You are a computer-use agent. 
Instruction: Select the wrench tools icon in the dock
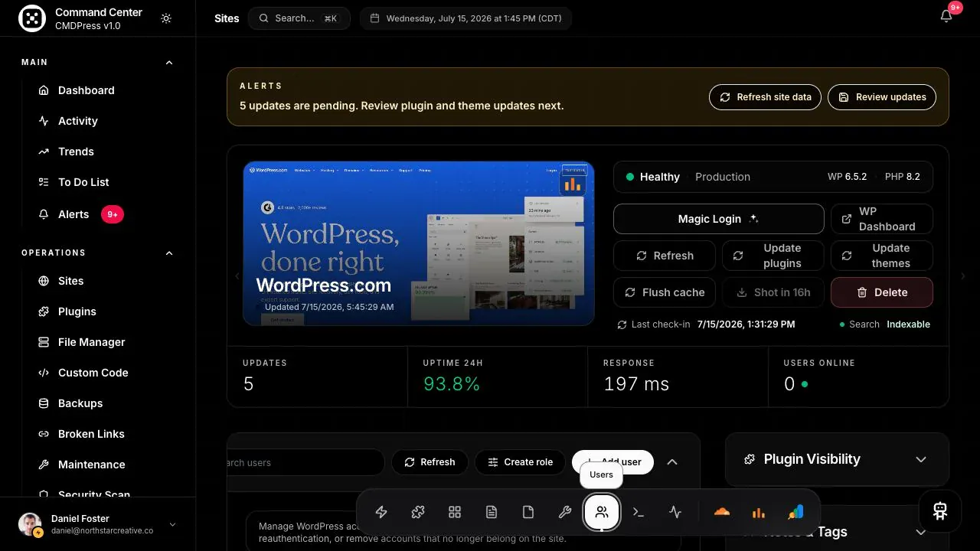tap(565, 512)
